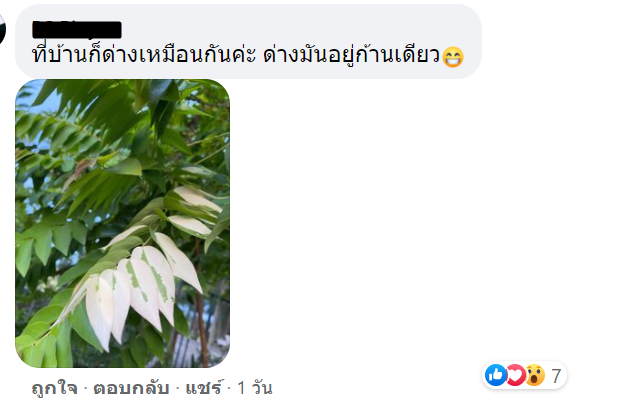Click the red heart love reaction icon
This screenshot has height=405, width=622.
[x=515, y=375]
